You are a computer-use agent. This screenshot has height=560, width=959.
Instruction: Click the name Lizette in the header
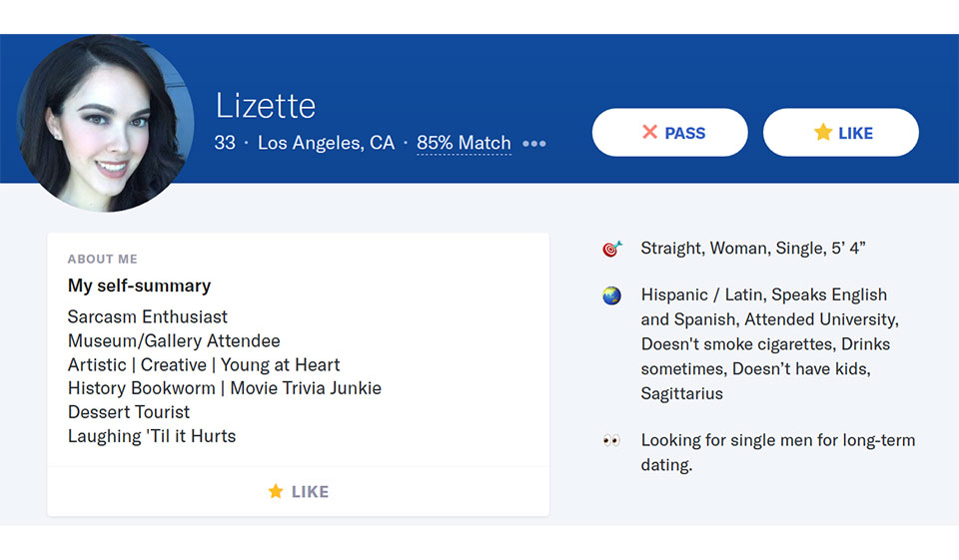coord(266,106)
